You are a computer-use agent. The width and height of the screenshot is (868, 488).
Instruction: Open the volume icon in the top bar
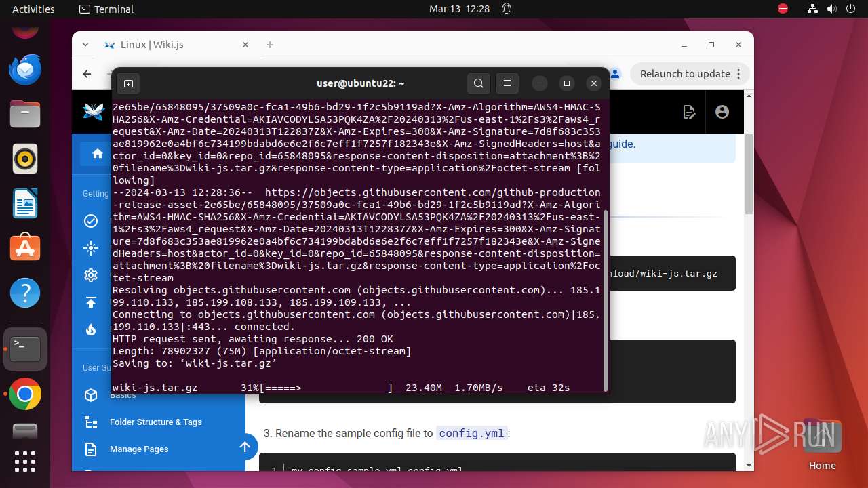point(831,9)
